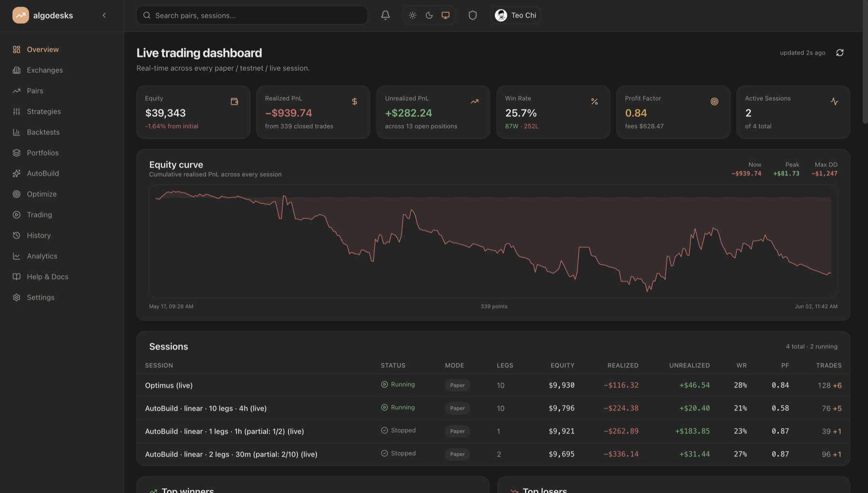Click the Equity card wallet icon
This screenshot has width=868, height=493.
[234, 101]
